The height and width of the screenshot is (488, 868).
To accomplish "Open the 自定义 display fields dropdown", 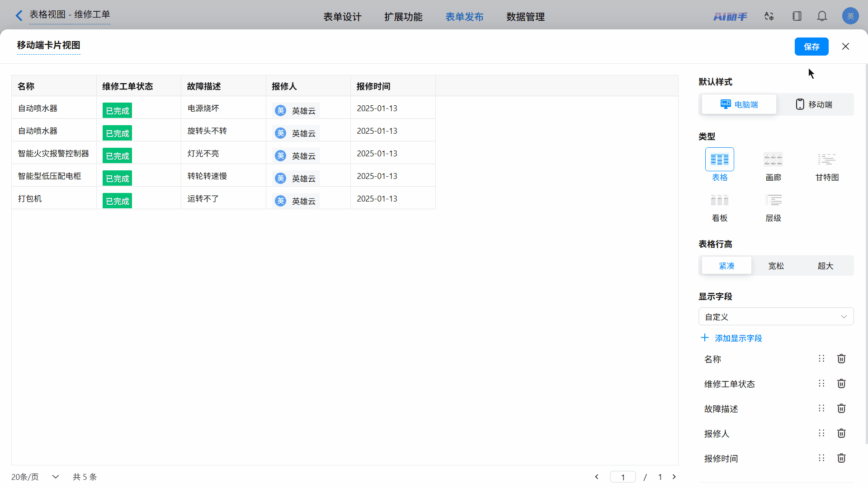I will pyautogui.click(x=776, y=317).
